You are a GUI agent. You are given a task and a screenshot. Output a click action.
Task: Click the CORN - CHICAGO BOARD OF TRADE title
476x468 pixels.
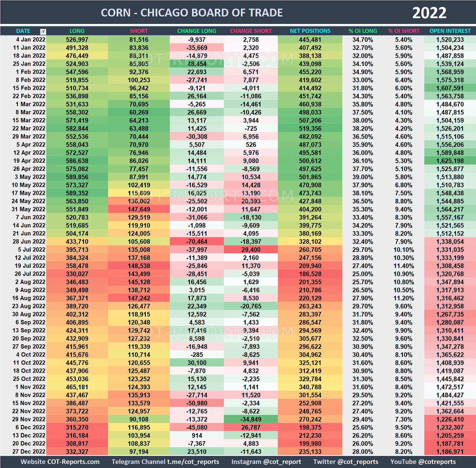pyautogui.click(x=191, y=12)
